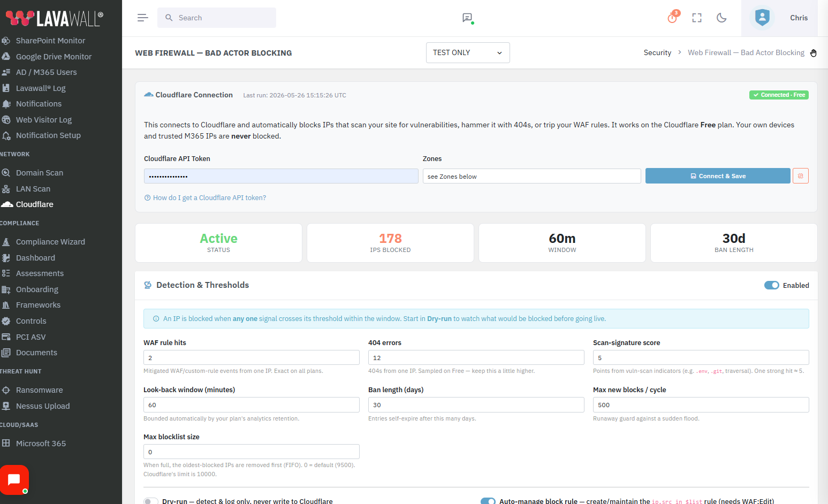Click the 178 IPs Blocked card
The image size is (828, 504).
[x=390, y=243]
